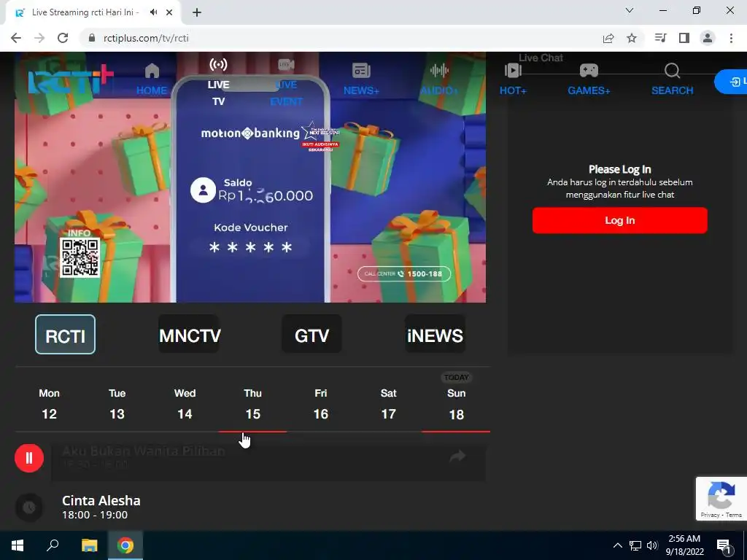
Task: Go forward in browser history
Action: pyautogui.click(x=39, y=38)
